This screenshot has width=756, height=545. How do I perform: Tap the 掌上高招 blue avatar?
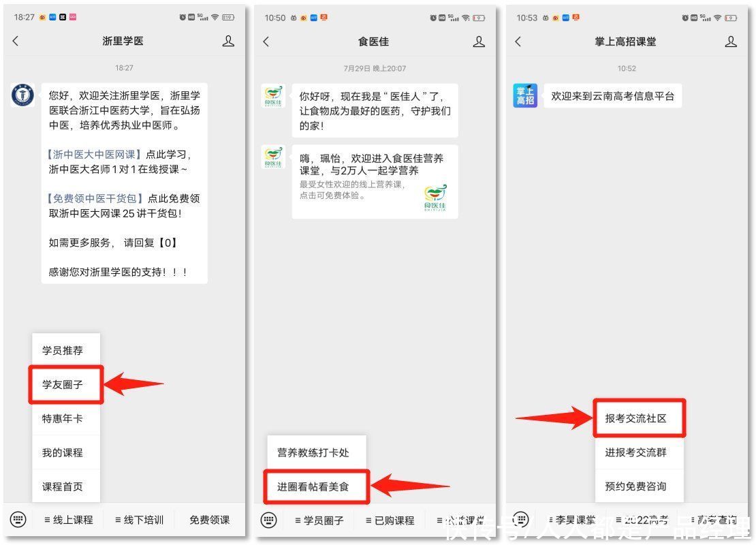pos(525,95)
